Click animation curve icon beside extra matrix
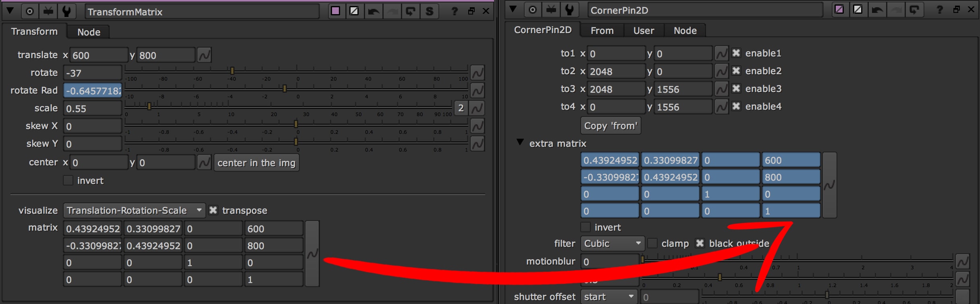Viewport: 980px width, 304px height. pyautogui.click(x=829, y=185)
